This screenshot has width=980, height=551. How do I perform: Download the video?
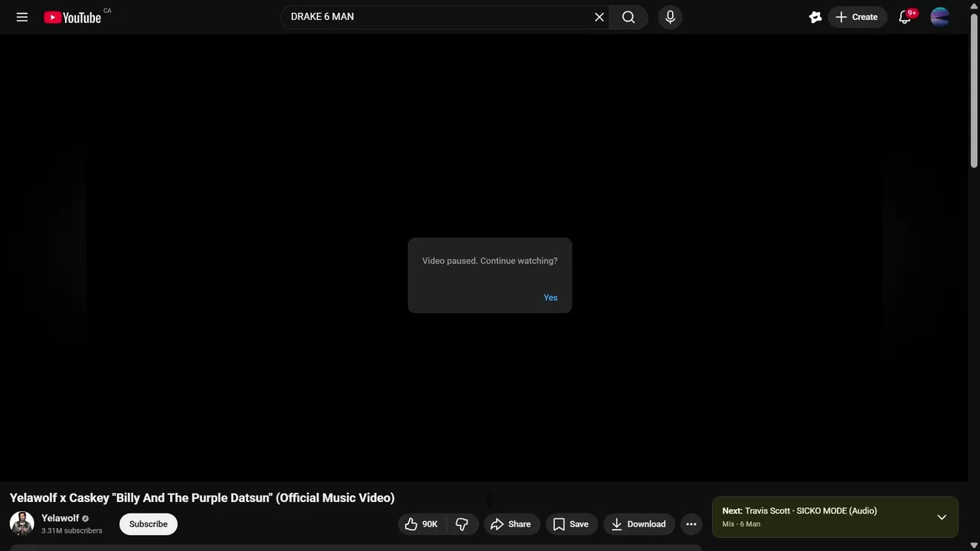[639, 524]
